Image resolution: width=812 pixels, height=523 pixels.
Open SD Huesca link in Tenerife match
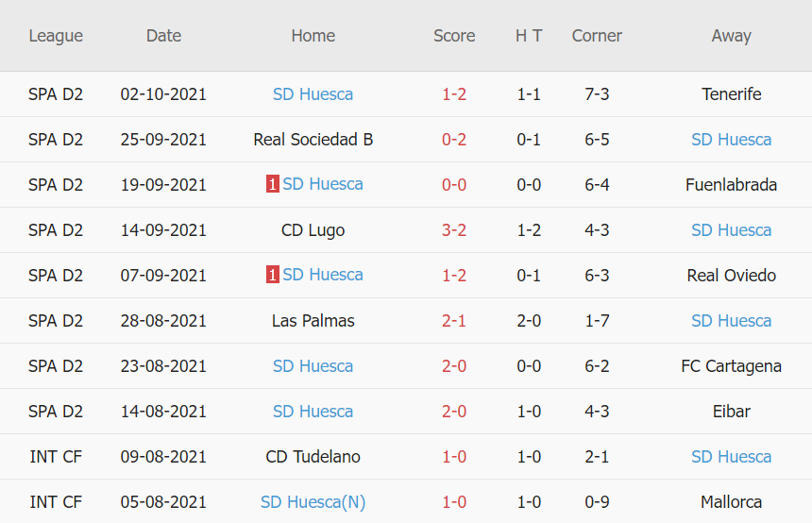(x=313, y=94)
